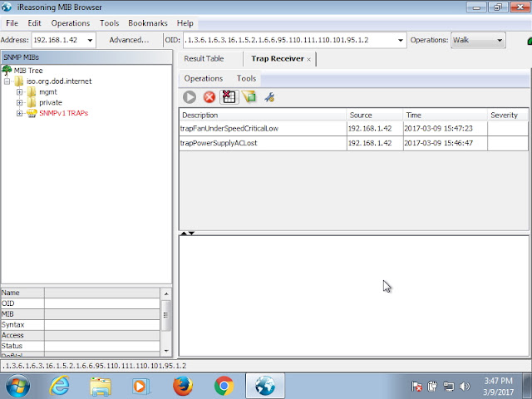Image resolution: width=532 pixels, height=399 pixels.
Task: Open the Operations Walk dropdown
Action: click(478, 40)
